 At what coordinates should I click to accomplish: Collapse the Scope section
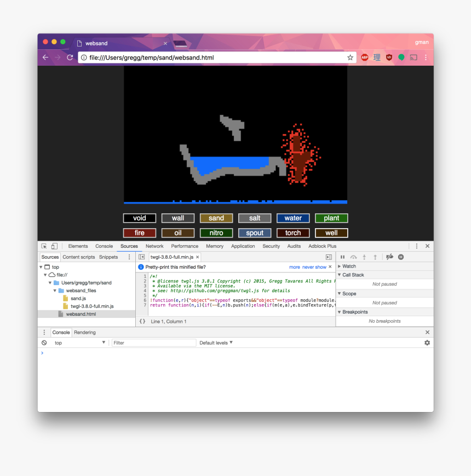click(340, 294)
